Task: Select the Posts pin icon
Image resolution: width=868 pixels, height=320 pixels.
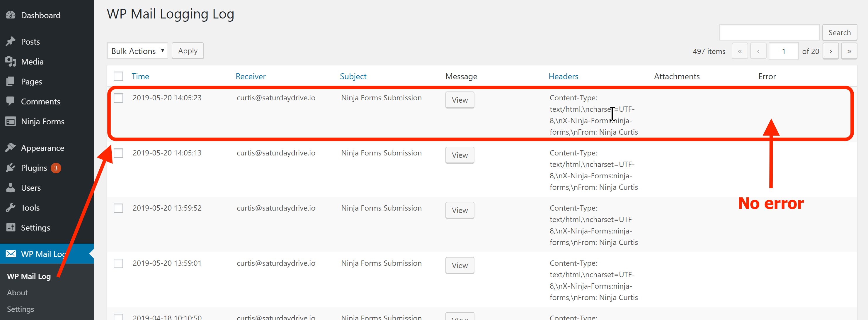Action: [x=11, y=41]
